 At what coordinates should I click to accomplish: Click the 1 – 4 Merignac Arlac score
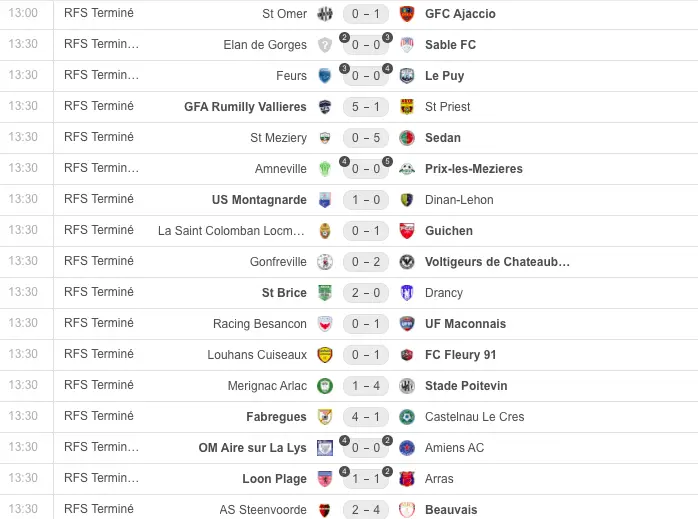pos(366,386)
